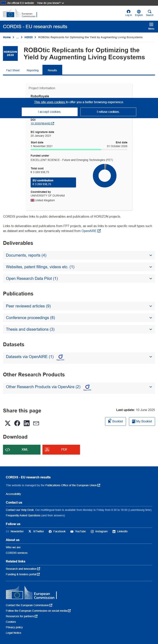The height and width of the screenshot is (644, 158).
Task: Follow the OpenAIRE link in paragraph
Action: 91,231
